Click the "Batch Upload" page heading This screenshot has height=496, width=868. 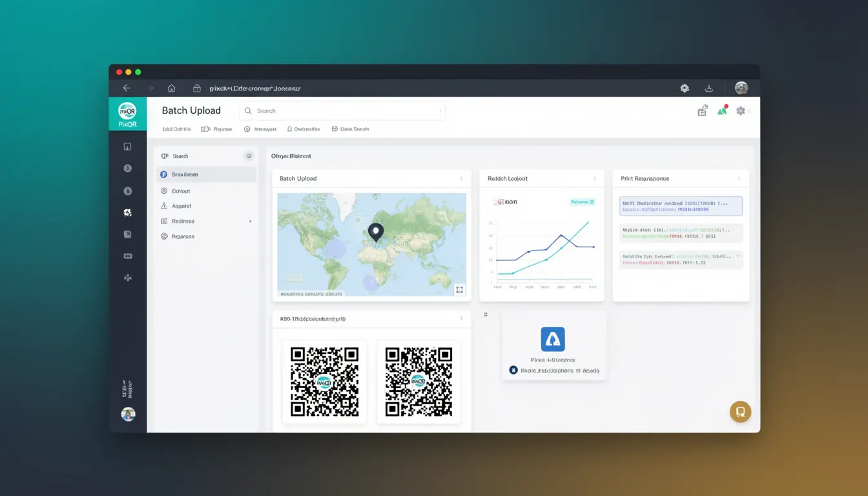[191, 110]
